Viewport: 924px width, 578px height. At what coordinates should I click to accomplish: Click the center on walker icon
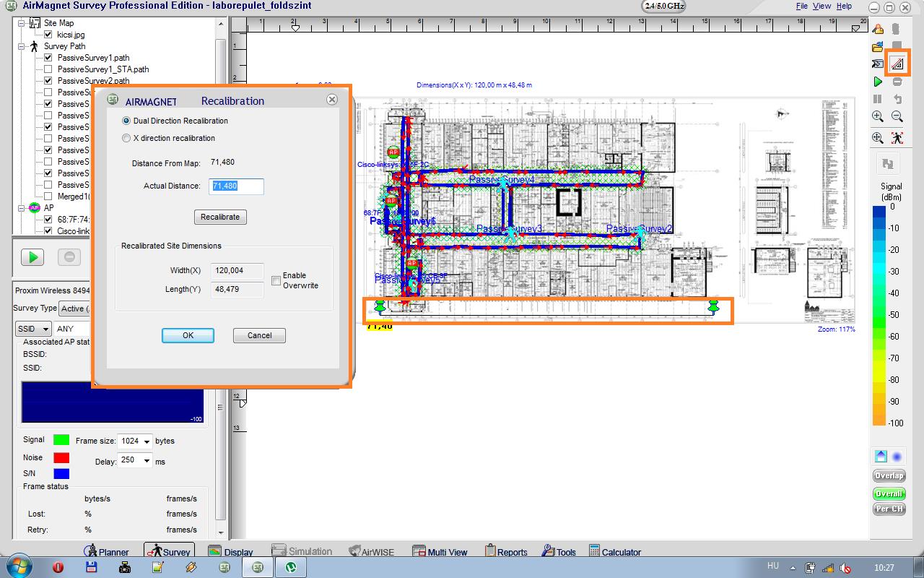pos(897,137)
